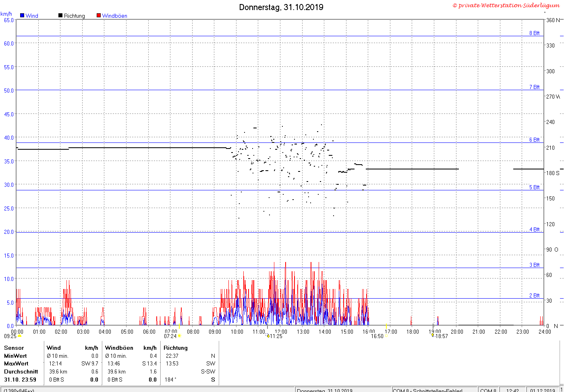
Task: Select the yellow sunrise marker at 07:24
Action: click(179, 336)
